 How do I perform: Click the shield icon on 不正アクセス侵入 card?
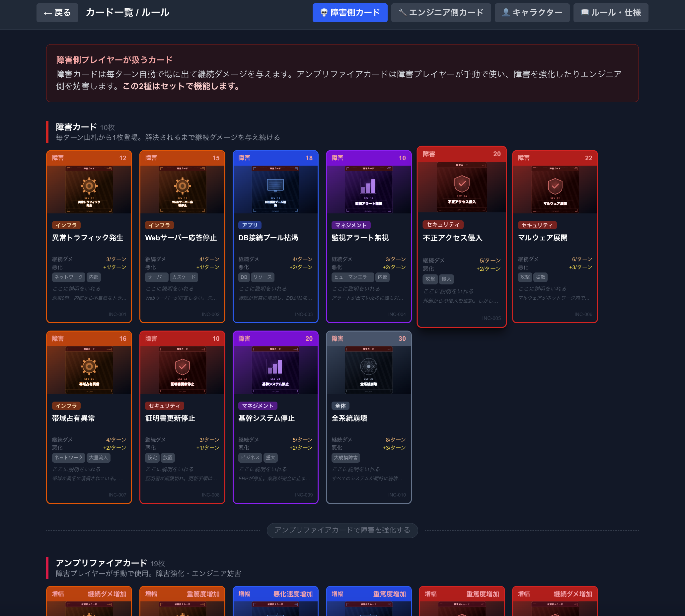point(462,184)
